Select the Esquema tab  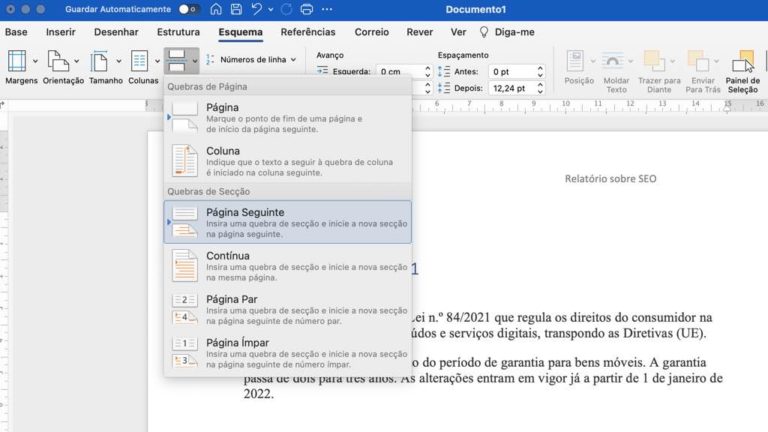click(240, 32)
